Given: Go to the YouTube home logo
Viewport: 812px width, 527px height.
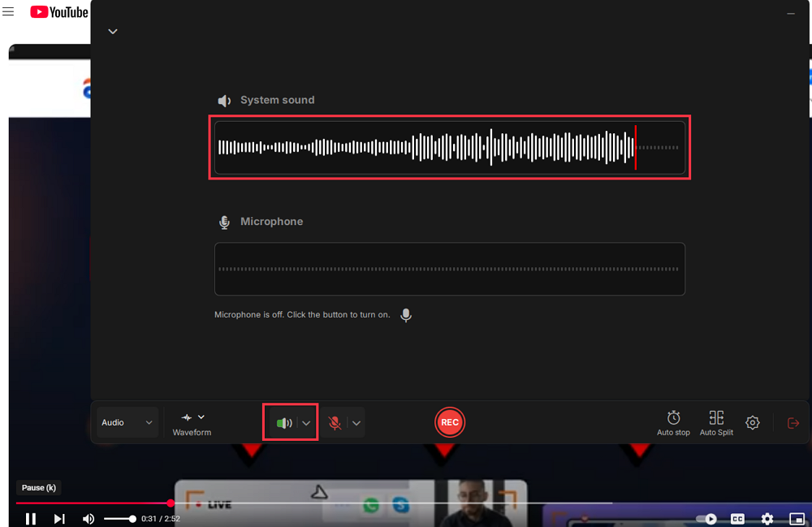Looking at the screenshot, I should tap(58, 12).
